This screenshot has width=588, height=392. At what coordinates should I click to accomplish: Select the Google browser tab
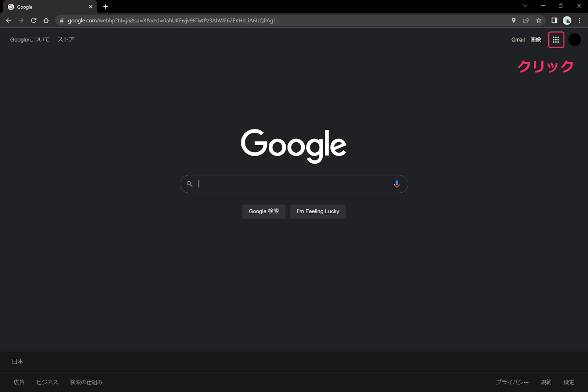point(50,7)
